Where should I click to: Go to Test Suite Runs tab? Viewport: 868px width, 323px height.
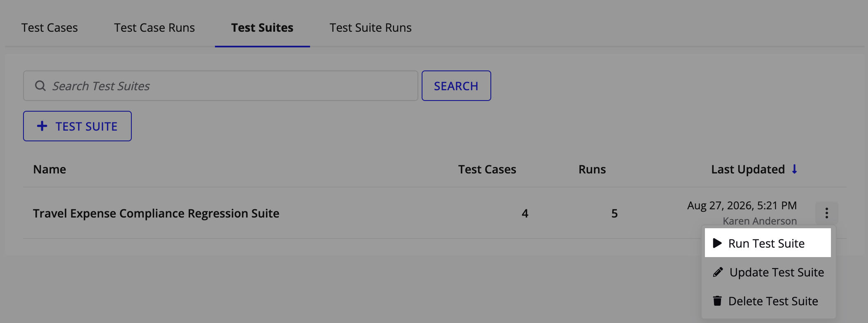point(371,28)
